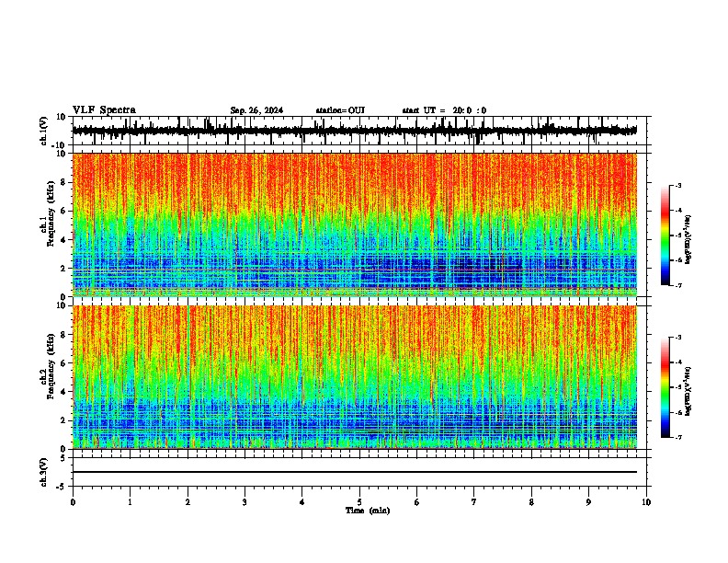728x563 pixels.
Task: Click the "Time (min)" x-axis label
Action: pos(368,511)
